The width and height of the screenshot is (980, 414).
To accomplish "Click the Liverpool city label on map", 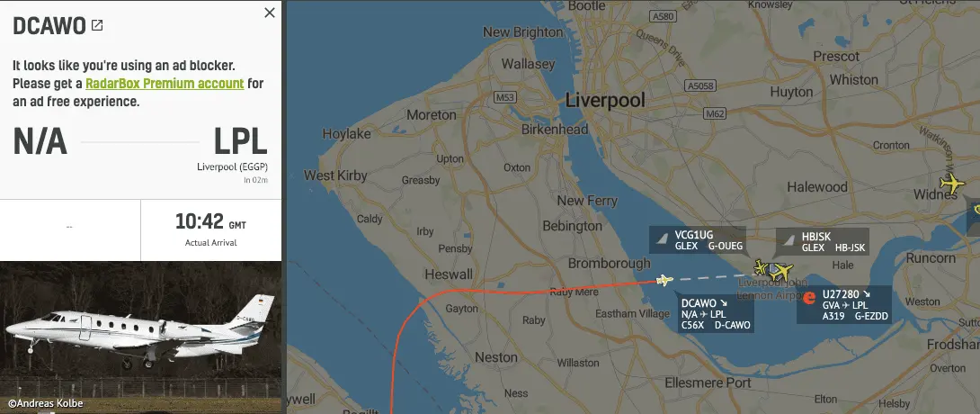I will point(605,100).
